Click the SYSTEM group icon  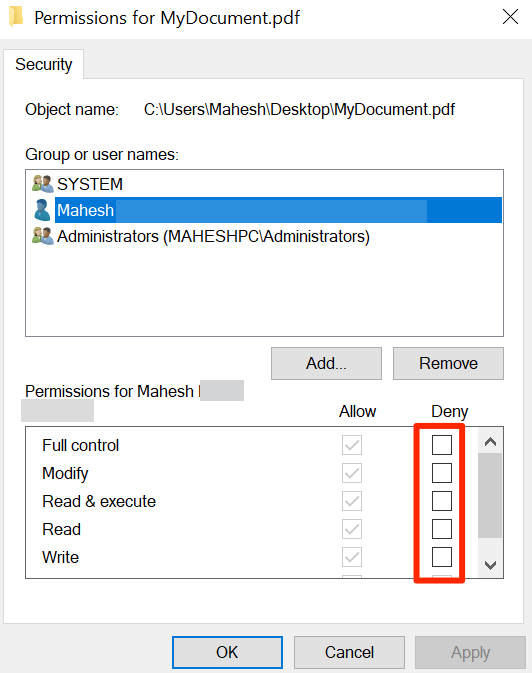coord(42,184)
